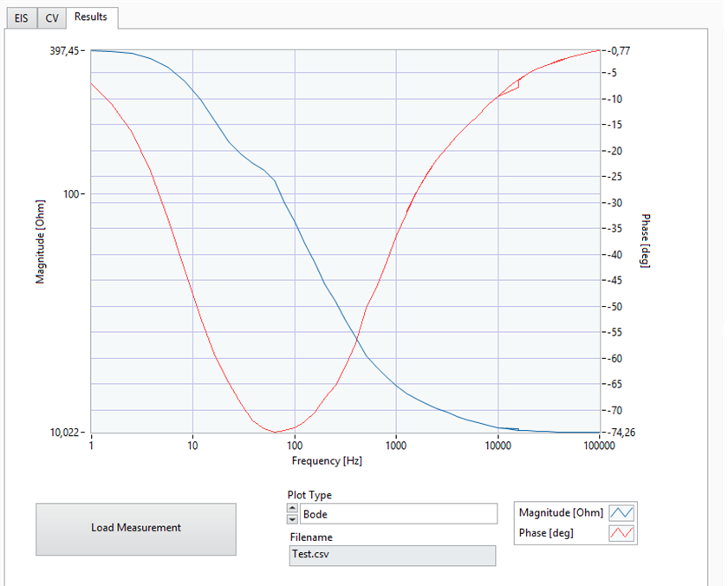
Task: Click the Magnitude [Ohm] legend label
Action: pos(561,512)
